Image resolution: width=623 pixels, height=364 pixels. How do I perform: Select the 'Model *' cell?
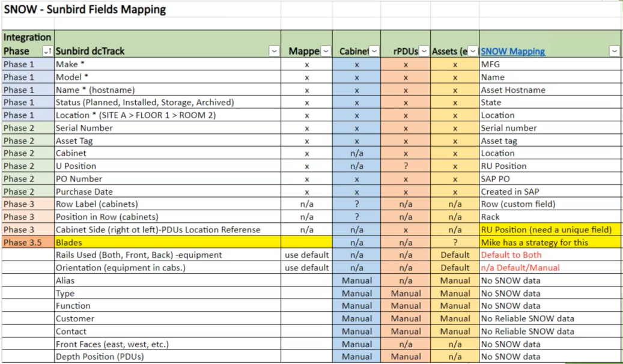167,77
